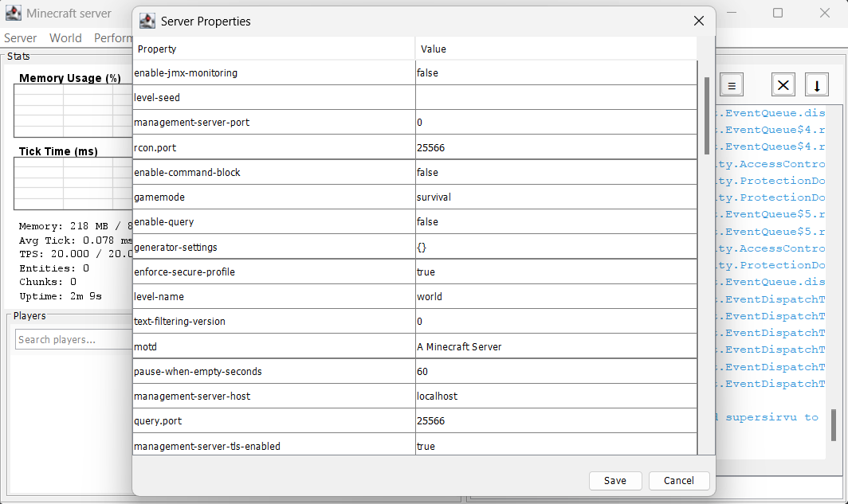Viewport: 848px width, 504px height.
Task: Select the gamemode property name
Action: tap(273, 197)
